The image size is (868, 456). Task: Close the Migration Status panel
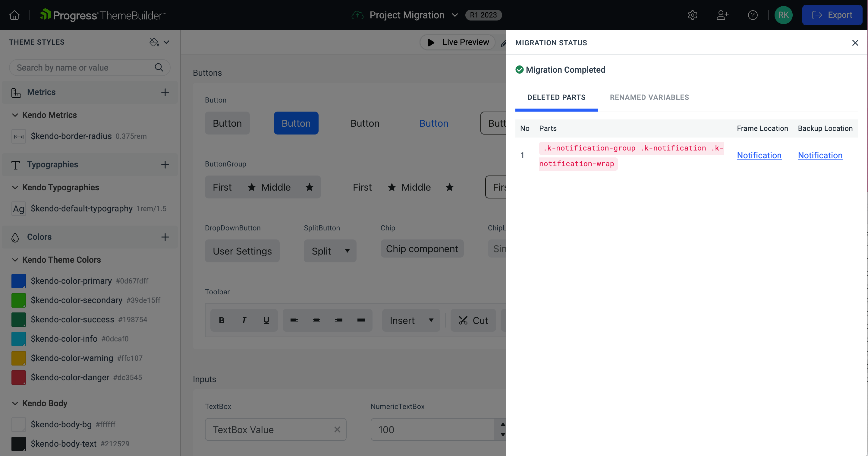[855, 43]
